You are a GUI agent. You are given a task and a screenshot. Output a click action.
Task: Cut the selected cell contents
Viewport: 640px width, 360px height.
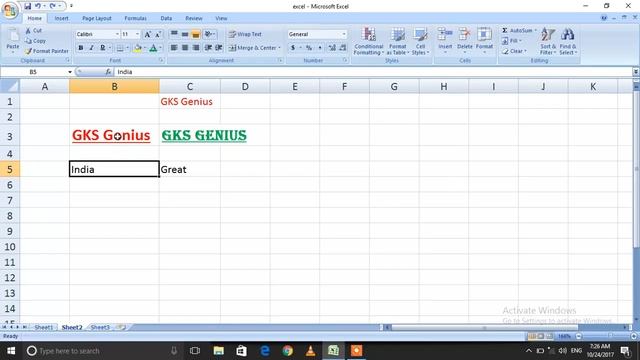pyautogui.click(x=33, y=31)
